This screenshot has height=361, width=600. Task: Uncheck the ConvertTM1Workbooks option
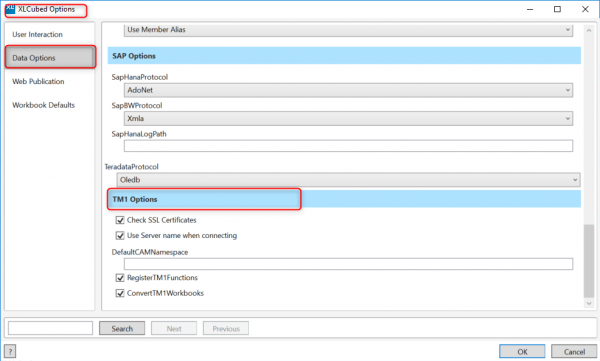(120, 293)
